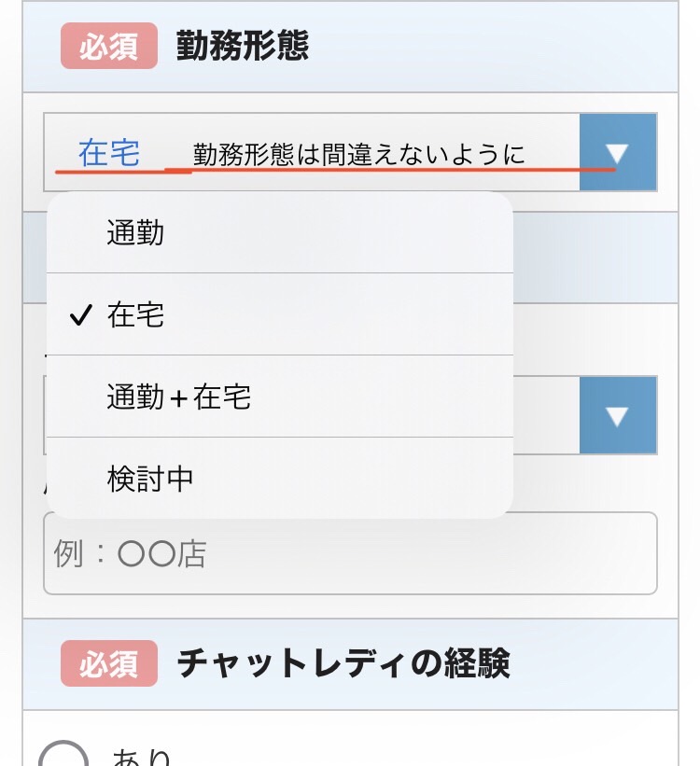Viewport: 700px width, 766px height.
Task: Expand the second blue dropdown arrow
Action: (x=618, y=415)
